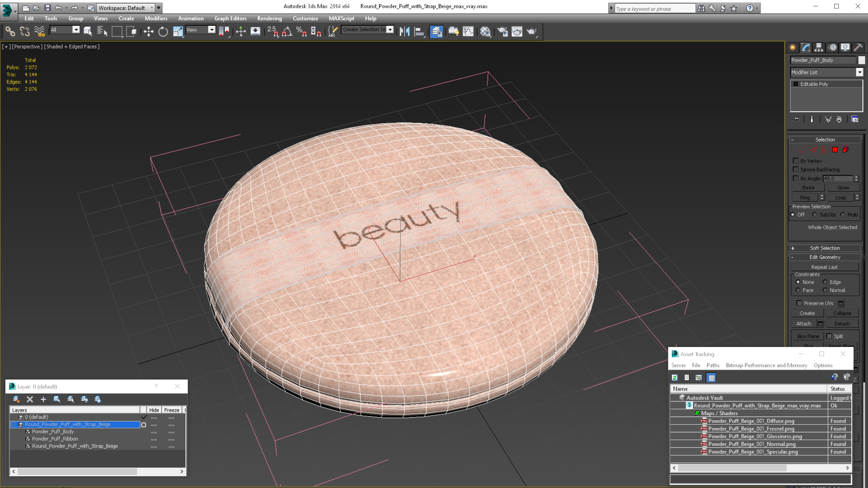Open the MAXScript menu
The width and height of the screenshot is (868, 488).
click(x=341, y=18)
